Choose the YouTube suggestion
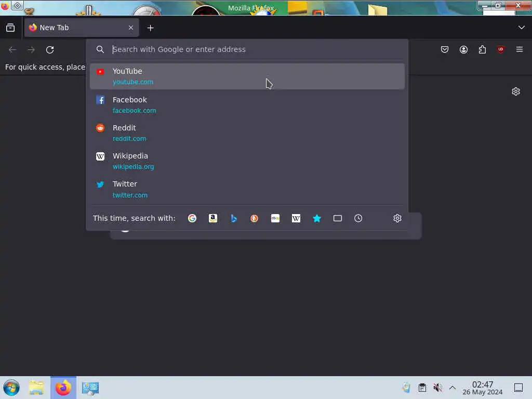Image resolution: width=532 pixels, height=399 pixels. [247, 76]
